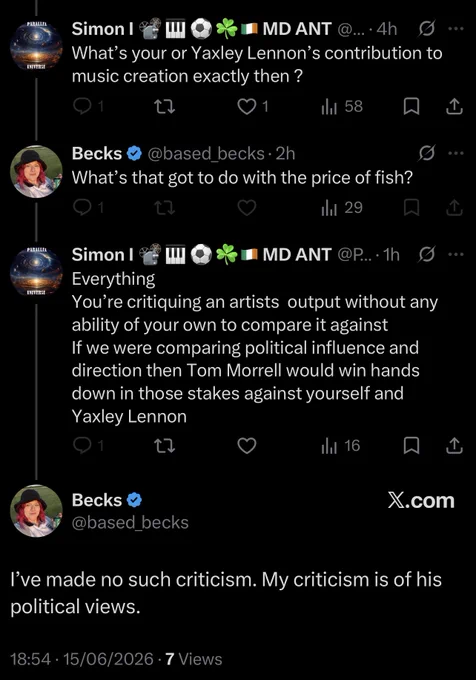Open more options on Becks' 2h tweet
Screen dimensions: 476x680
tap(456, 153)
